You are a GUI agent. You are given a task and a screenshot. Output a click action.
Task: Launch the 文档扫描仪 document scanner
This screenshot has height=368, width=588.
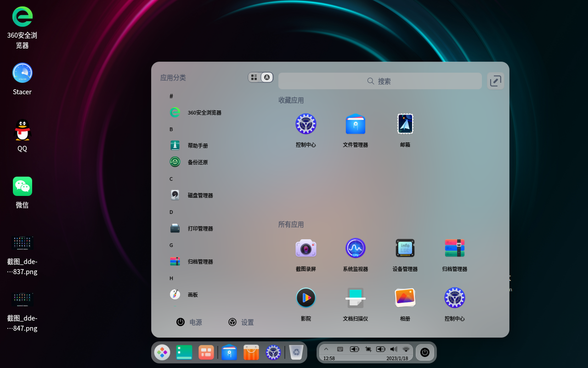coord(355,298)
